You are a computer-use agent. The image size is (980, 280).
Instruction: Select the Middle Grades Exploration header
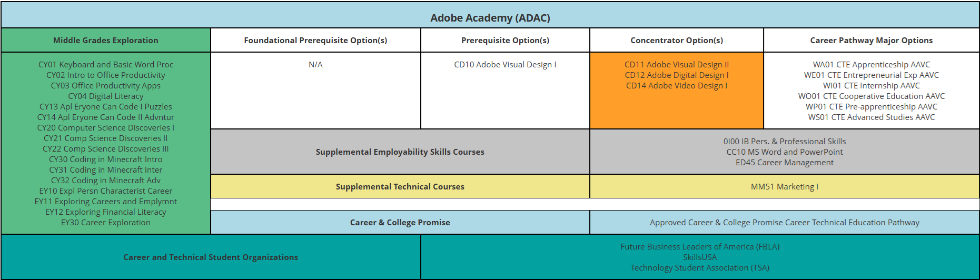click(x=105, y=41)
